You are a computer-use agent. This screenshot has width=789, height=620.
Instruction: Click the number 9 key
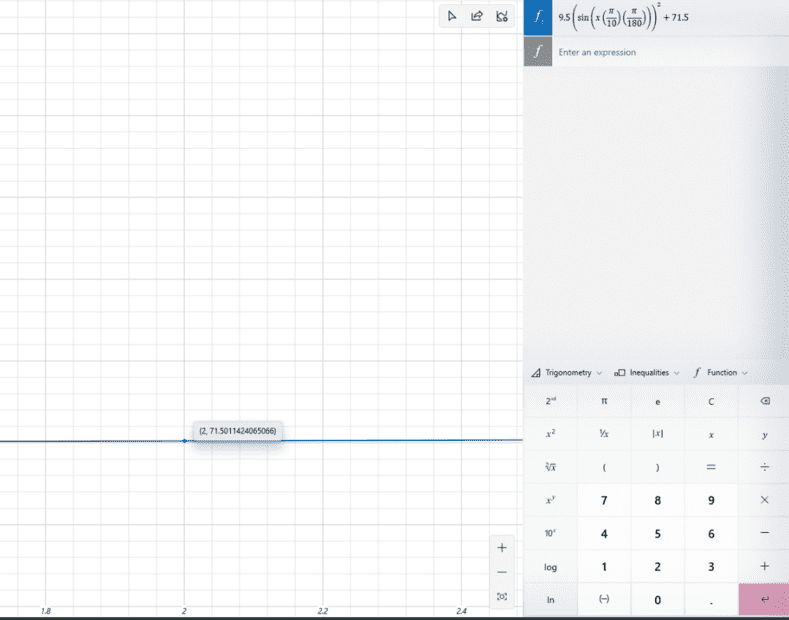711,500
